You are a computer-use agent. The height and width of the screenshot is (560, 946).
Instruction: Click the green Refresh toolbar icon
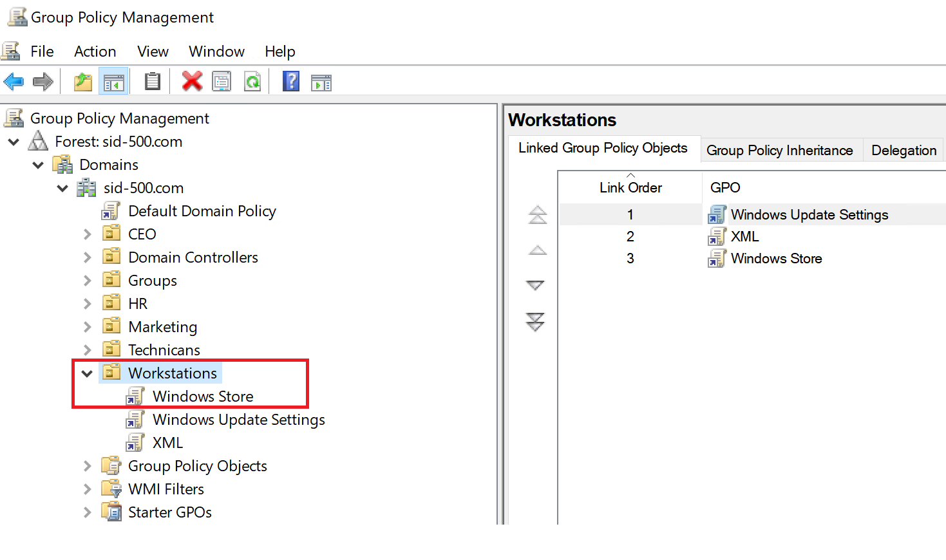tap(252, 82)
